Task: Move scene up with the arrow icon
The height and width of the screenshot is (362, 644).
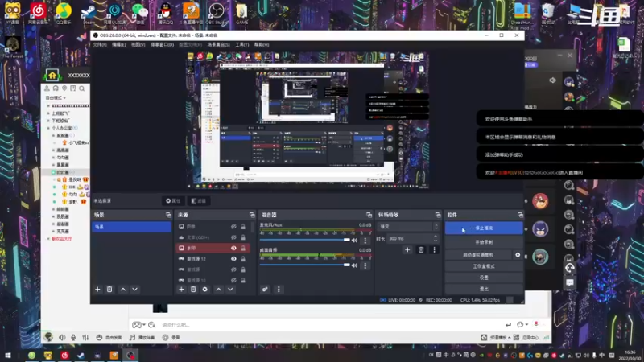Action: [x=123, y=290]
